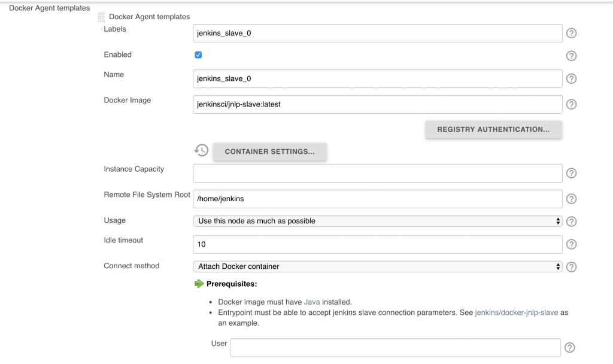Open the jenkins/docker-jnlp-slave link

coord(517,313)
